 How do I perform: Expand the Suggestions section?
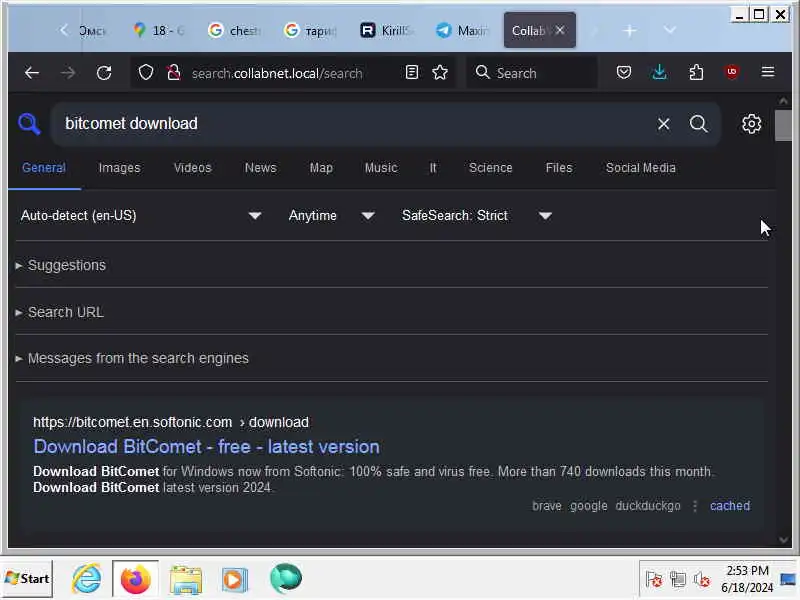coord(62,265)
